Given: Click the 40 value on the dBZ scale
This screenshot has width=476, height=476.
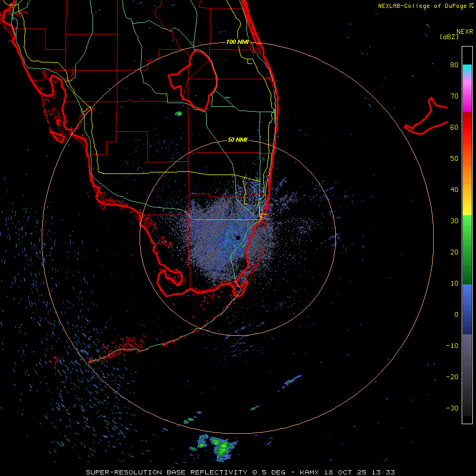Looking at the screenshot, I should [x=454, y=190].
